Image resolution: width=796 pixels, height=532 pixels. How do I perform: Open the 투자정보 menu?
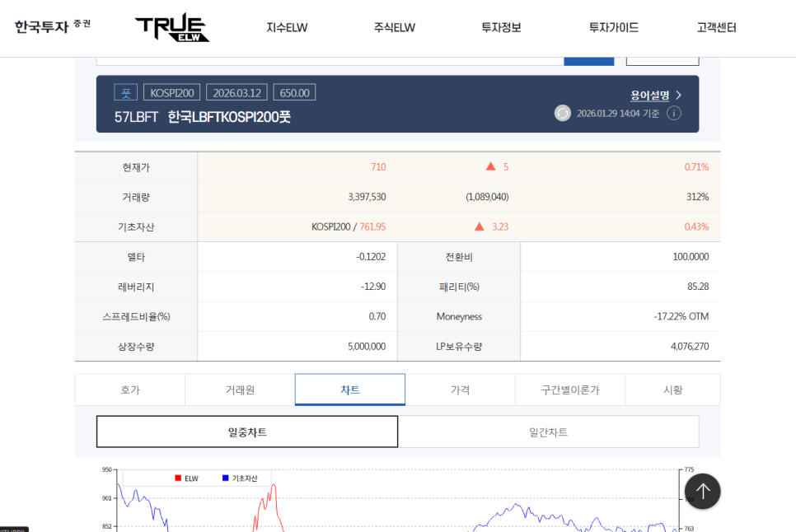click(501, 27)
